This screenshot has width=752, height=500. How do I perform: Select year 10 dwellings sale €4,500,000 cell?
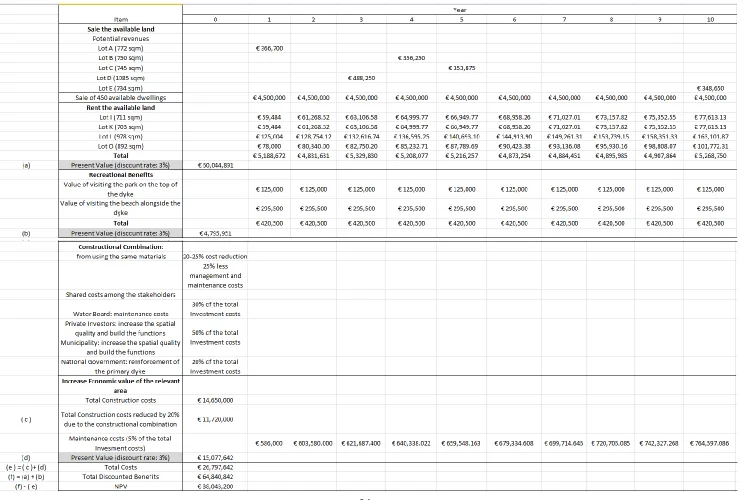click(711, 98)
